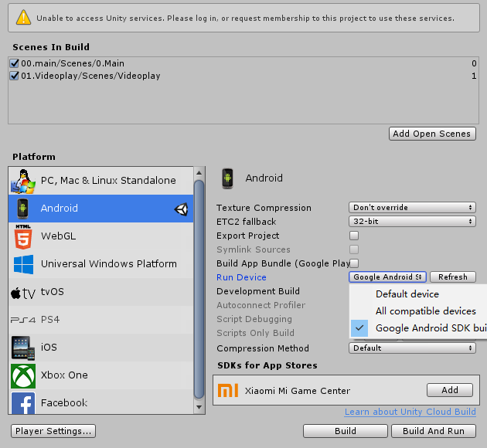
Task: Click the yellow warning triangle icon
Action: (x=23, y=17)
